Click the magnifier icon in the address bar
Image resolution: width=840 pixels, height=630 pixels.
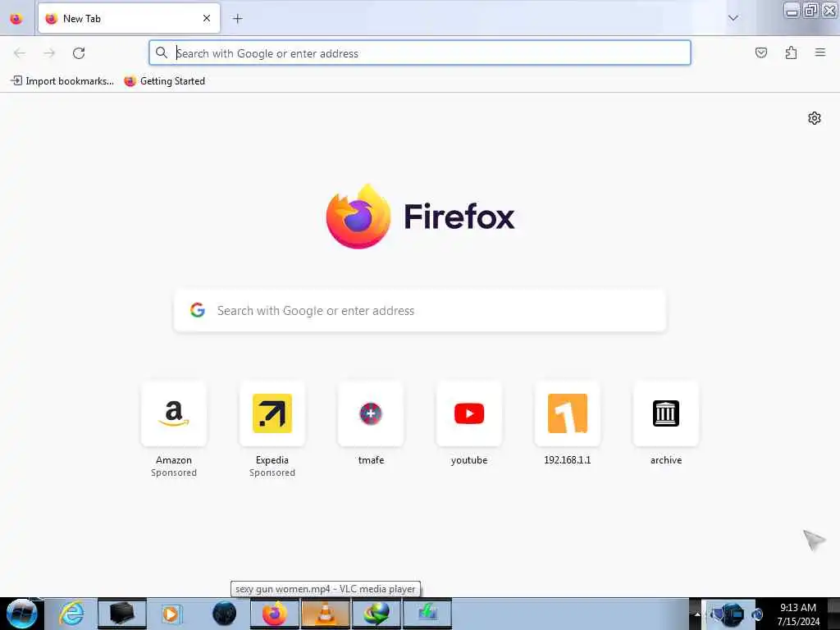tap(162, 52)
